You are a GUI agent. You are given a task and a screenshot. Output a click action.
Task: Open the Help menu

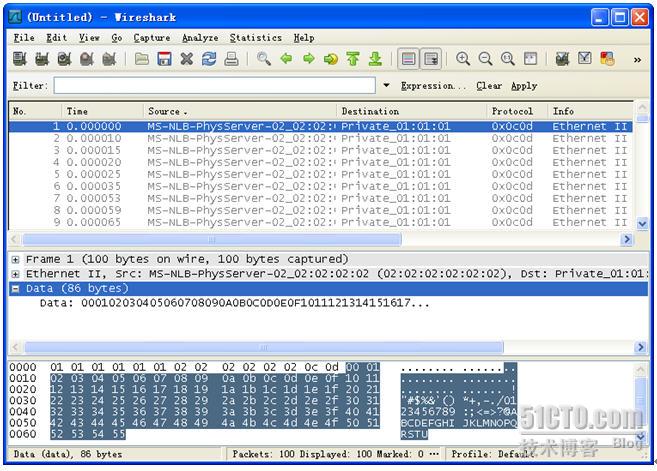[304, 38]
